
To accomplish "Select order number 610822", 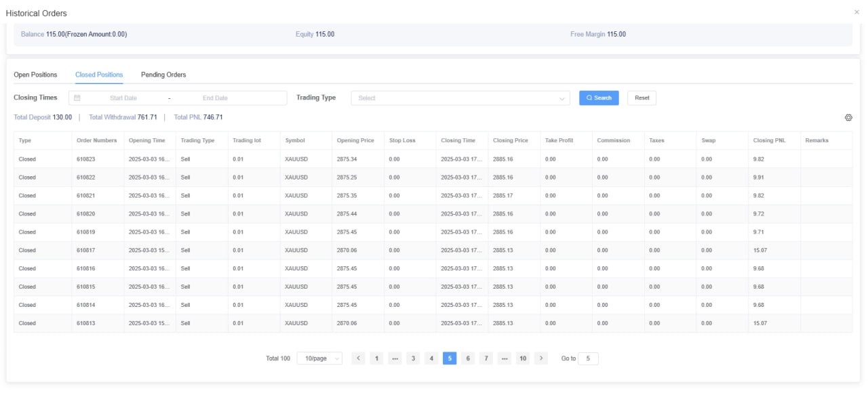I will 85,178.
